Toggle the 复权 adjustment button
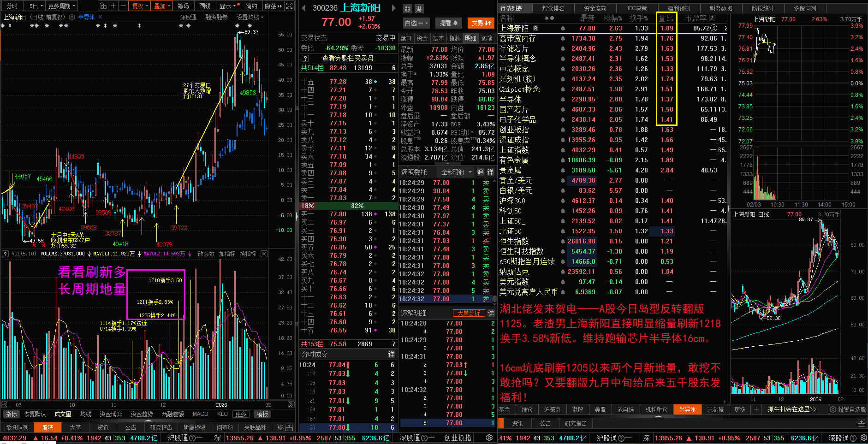The height and width of the screenshot is (444, 868). pos(140,6)
